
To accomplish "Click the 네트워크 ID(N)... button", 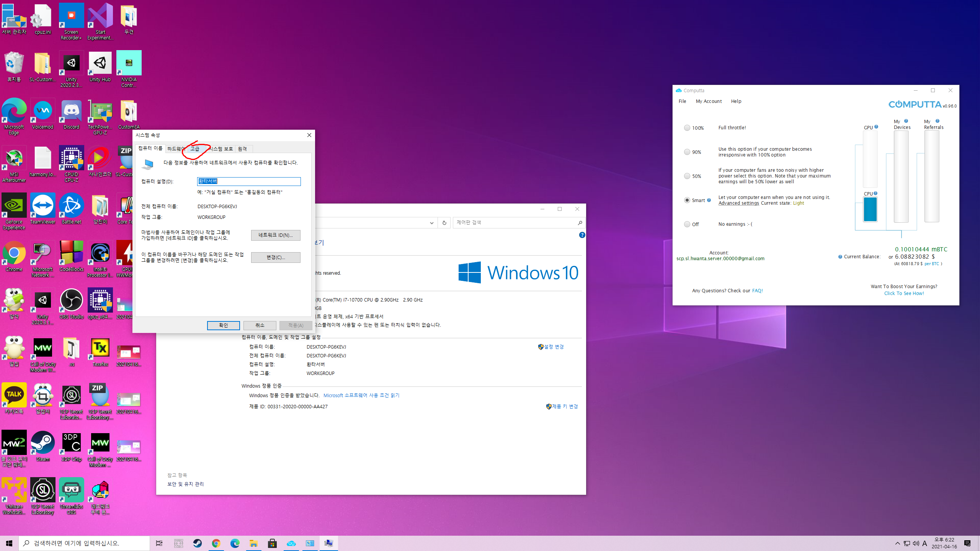I will click(x=275, y=235).
